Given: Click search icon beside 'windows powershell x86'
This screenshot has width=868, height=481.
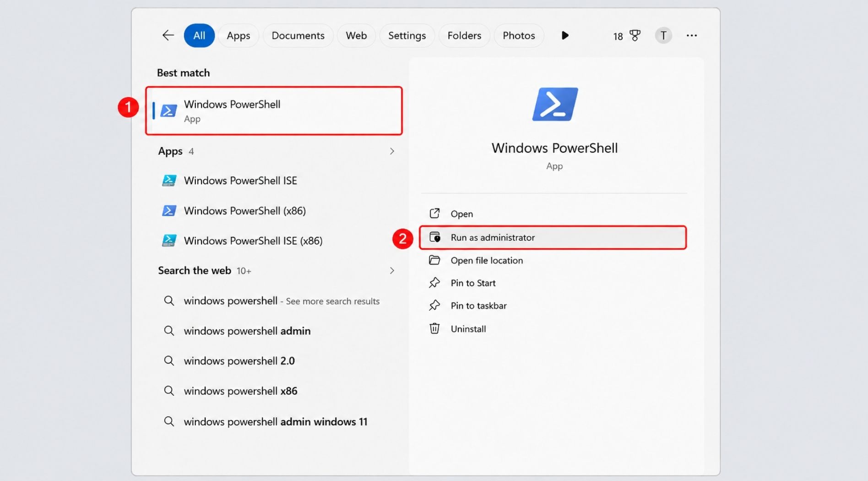Looking at the screenshot, I should point(169,391).
